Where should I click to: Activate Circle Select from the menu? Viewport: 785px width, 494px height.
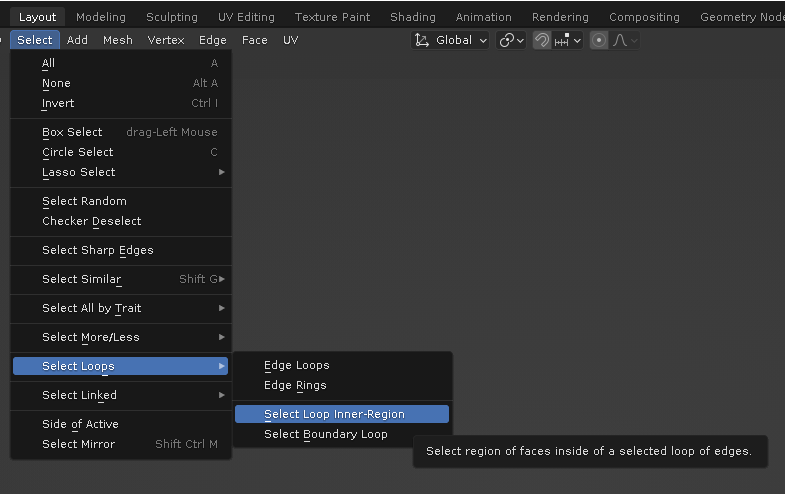(x=121, y=152)
